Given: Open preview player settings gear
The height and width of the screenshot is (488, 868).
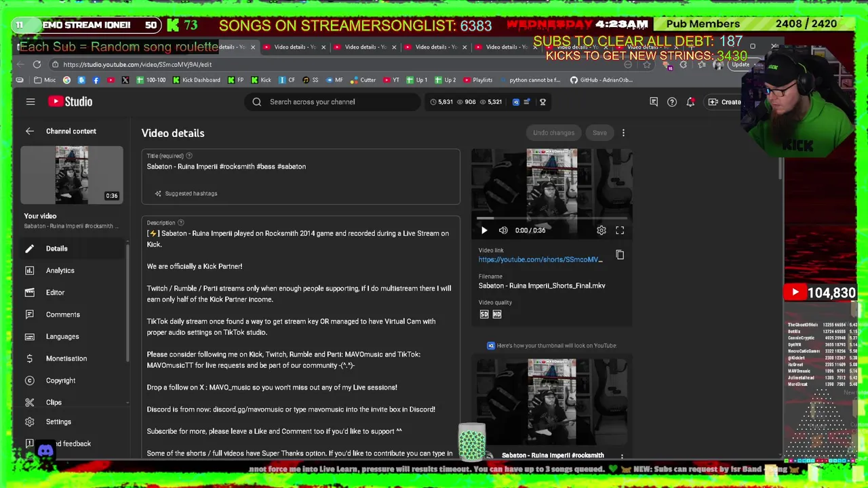Looking at the screenshot, I should click(x=601, y=230).
